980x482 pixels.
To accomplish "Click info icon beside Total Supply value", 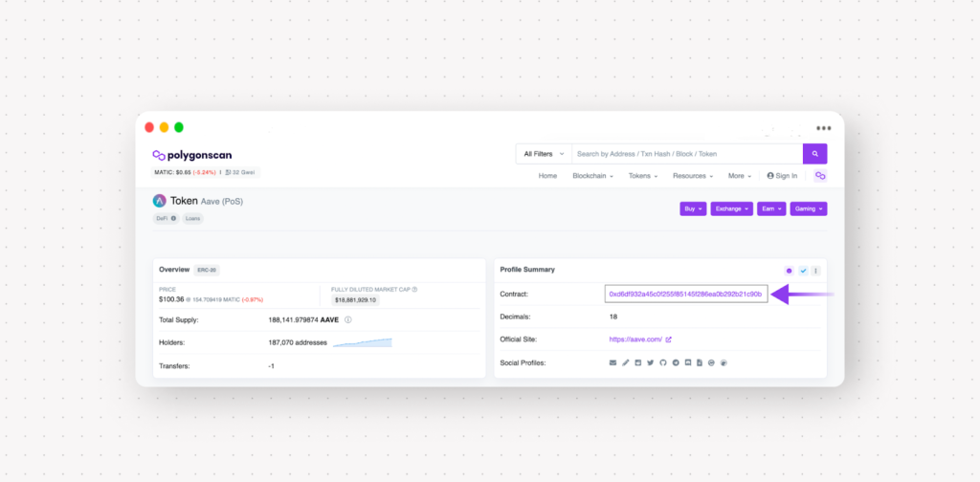I will click(348, 319).
